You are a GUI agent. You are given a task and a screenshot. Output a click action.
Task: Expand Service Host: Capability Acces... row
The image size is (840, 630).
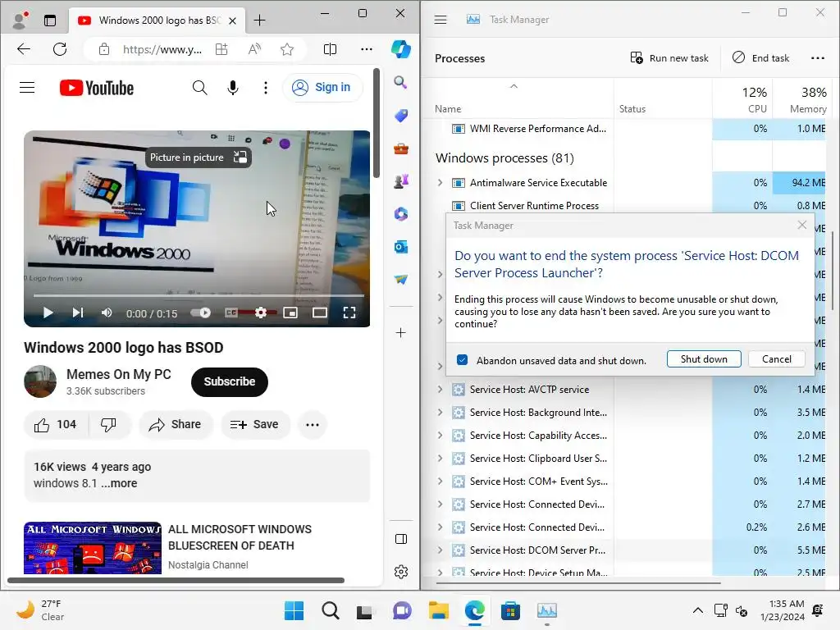point(441,436)
